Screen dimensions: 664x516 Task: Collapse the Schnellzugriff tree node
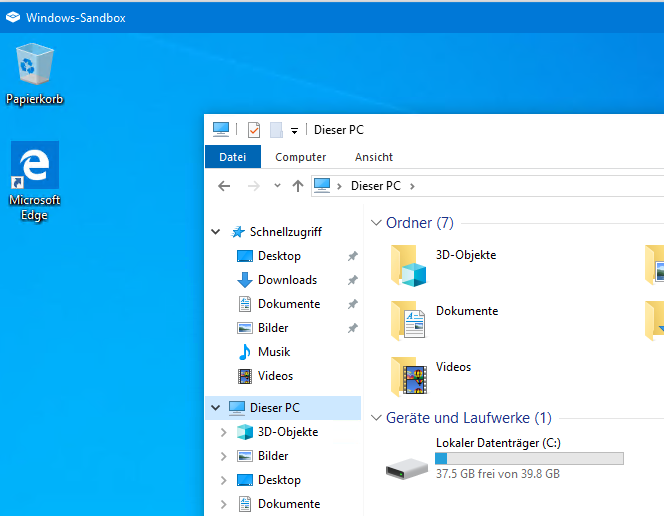point(216,232)
